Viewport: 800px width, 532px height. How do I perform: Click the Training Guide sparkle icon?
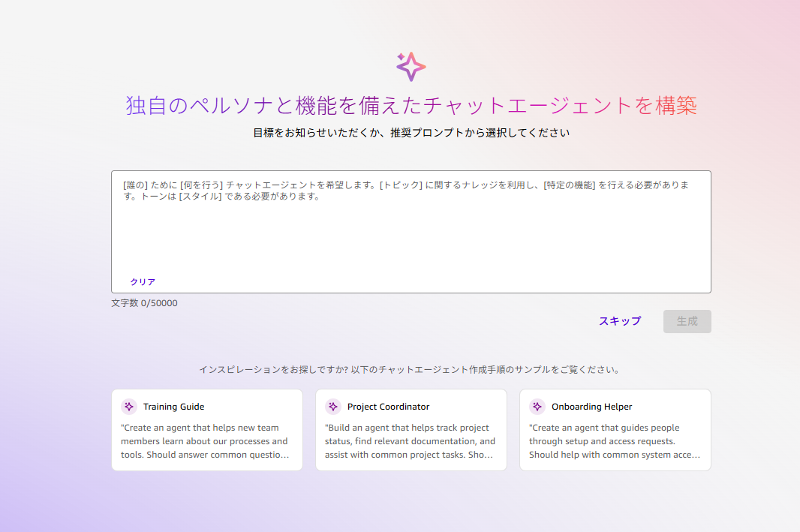[129, 407]
